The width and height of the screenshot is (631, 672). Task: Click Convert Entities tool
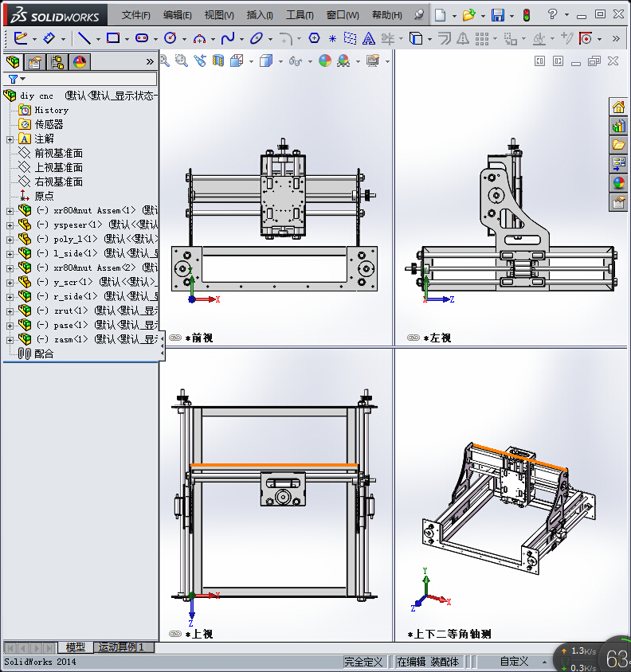click(416, 38)
